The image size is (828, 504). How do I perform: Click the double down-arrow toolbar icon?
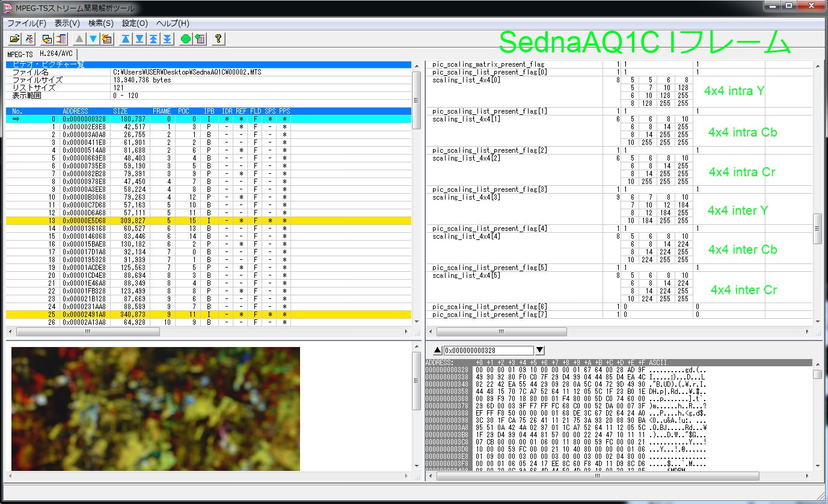pos(167,39)
